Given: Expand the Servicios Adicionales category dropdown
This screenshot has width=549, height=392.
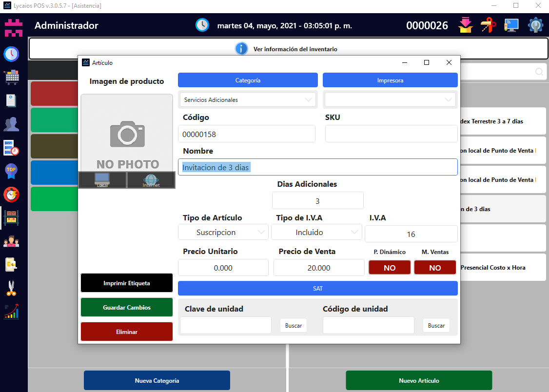Looking at the screenshot, I should (248, 99).
